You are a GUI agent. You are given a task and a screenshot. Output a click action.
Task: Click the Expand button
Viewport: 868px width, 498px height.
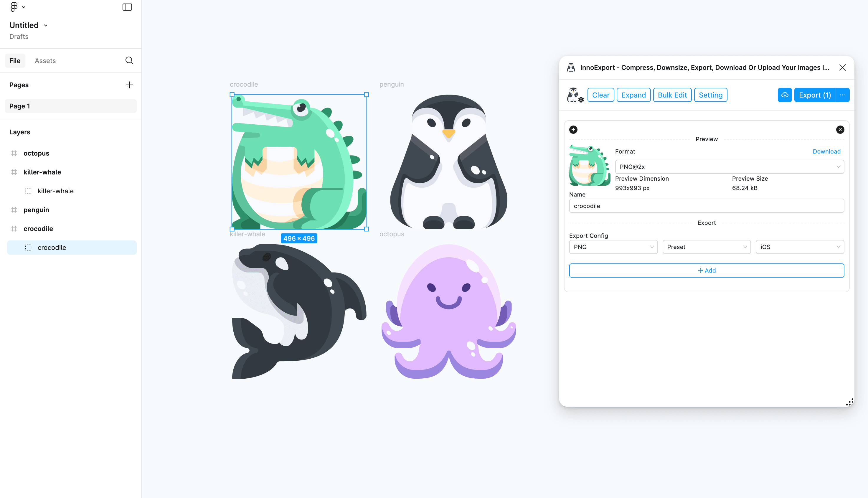point(634,95)
